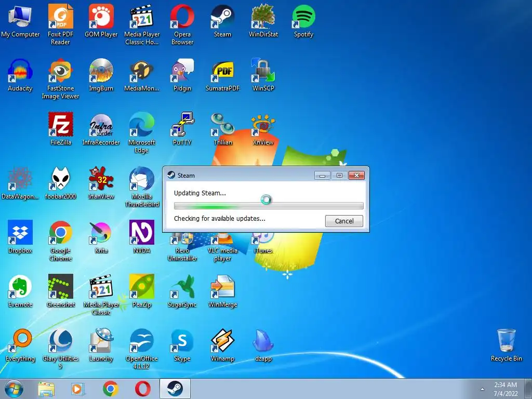Click the Steam dialog title bar icon
The width and height of the screenshot is (532, 399).
coord(171,175)
